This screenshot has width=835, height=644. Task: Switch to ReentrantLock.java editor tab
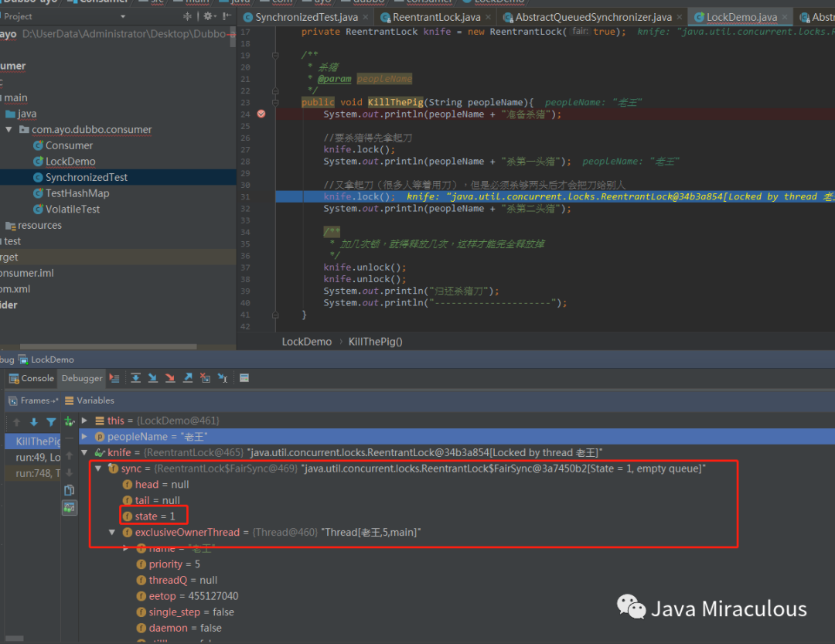(437, 17)
